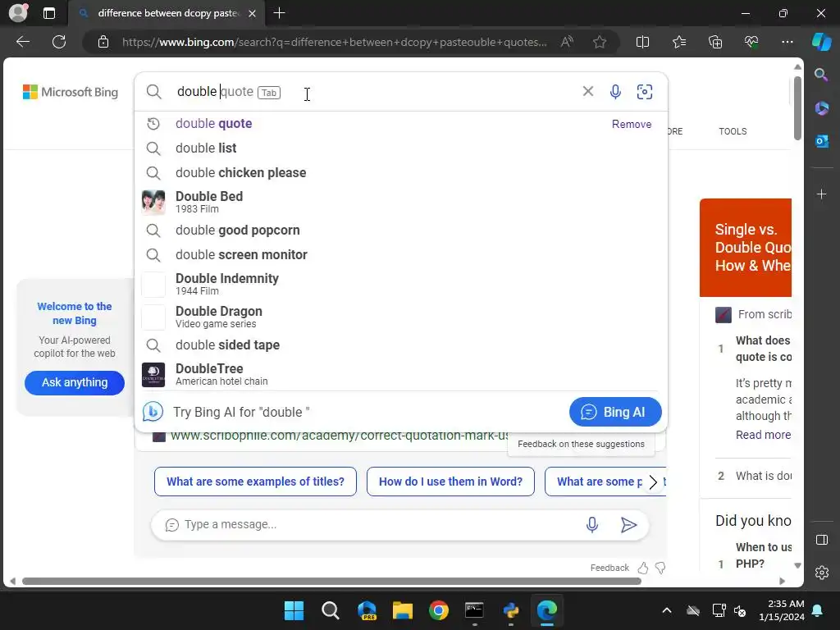Click thumbs up feedback icon
840x630 pixels.
tap(643, 568)
